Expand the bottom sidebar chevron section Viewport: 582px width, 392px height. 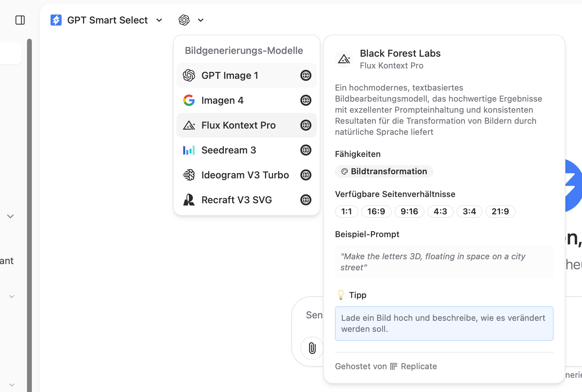click(12, 385)
